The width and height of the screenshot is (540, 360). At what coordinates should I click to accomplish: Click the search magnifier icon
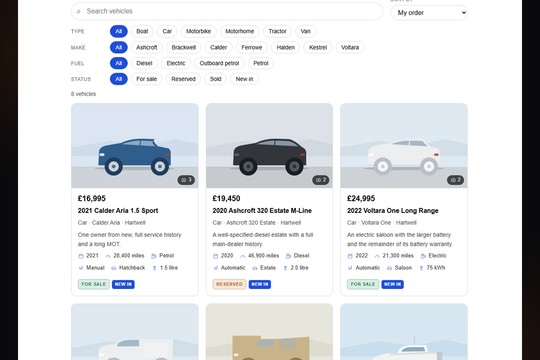pos(79,11)
